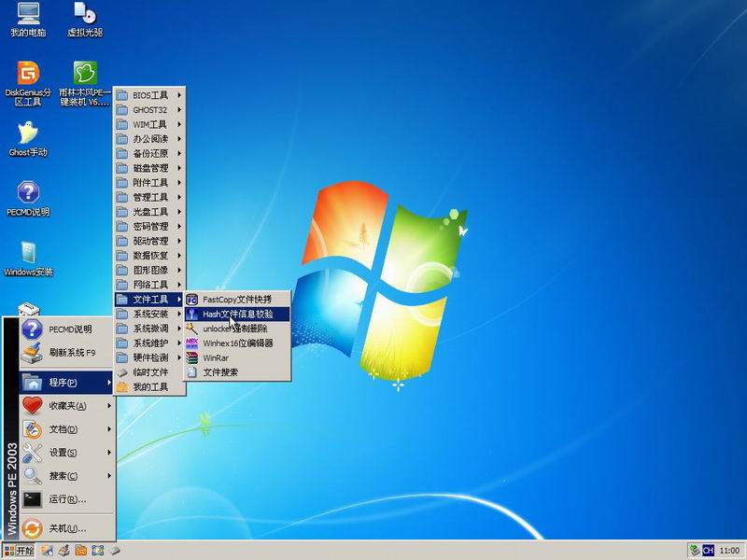Viewport: 747px width, 560px height.
Task: Click the green arrow hardware tray icon
Action: (695, 551)
